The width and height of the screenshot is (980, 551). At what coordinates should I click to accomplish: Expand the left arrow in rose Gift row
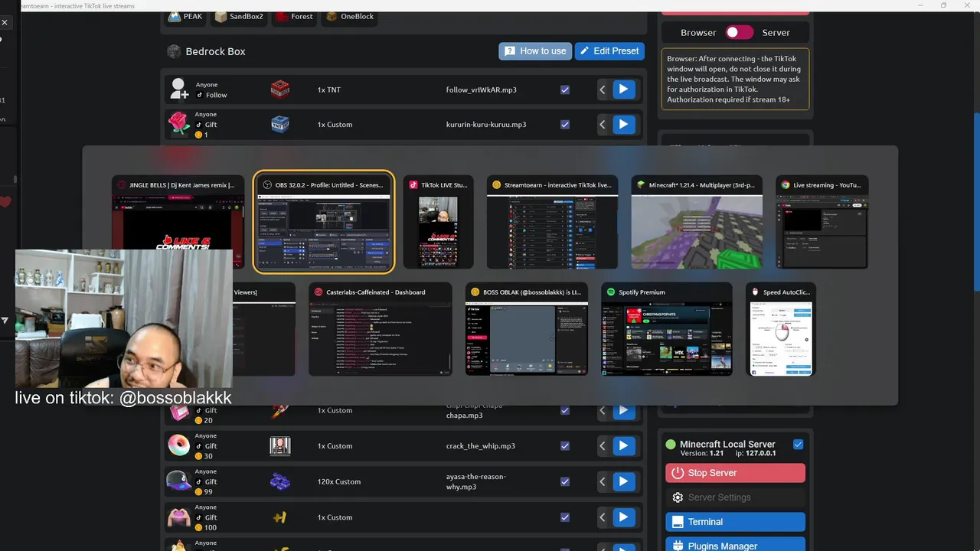pos(603,124)
